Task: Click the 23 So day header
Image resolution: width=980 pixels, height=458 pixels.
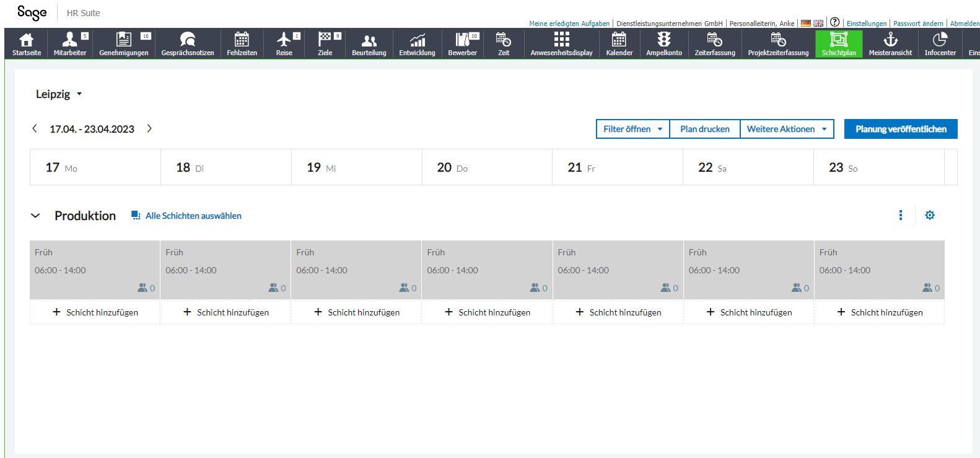Action: pos(879,167)
